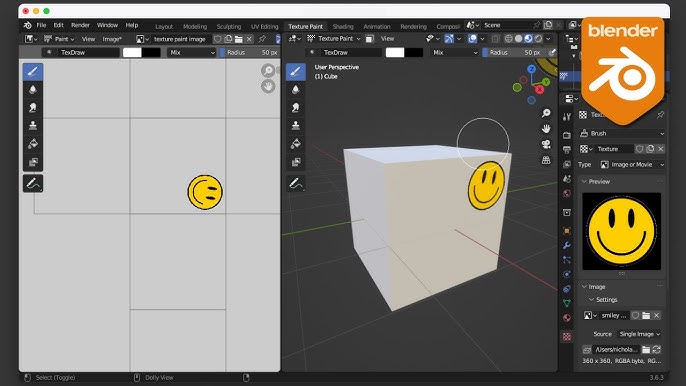Toggle fake user shield for smiley image
Image resolution: width=686 pixels, height=386 pixels.
point(635,316)
